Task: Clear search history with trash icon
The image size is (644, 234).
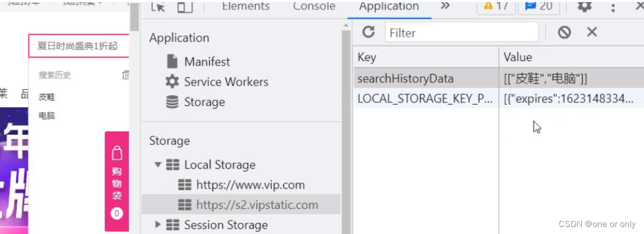Action: coord(125,75)
